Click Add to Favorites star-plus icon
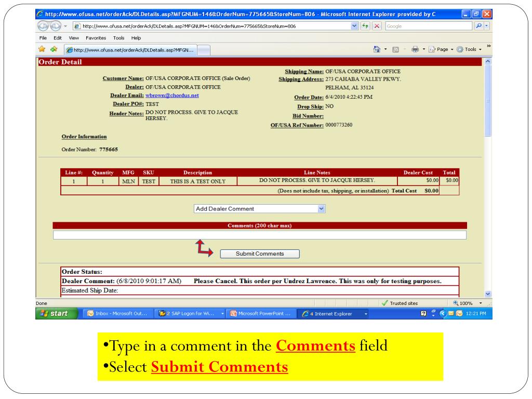The width and height of the screenshot is (532, 399). tap(54, 49)
